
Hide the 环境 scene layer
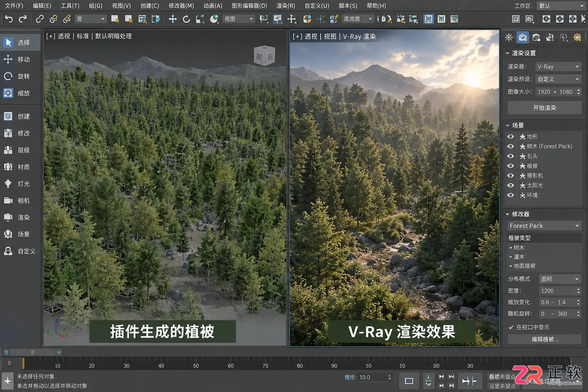coord(510,195)
